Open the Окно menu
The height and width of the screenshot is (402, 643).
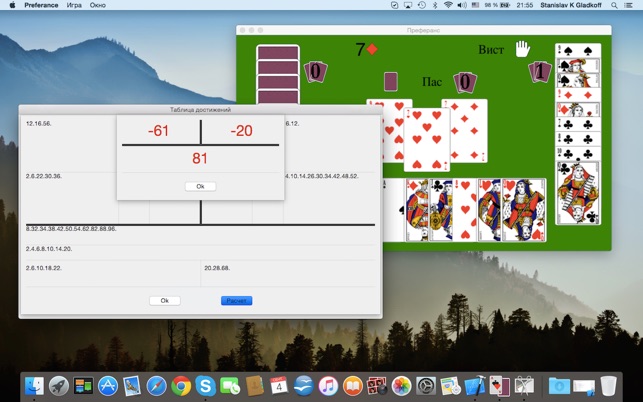click(x=98, y=5)
